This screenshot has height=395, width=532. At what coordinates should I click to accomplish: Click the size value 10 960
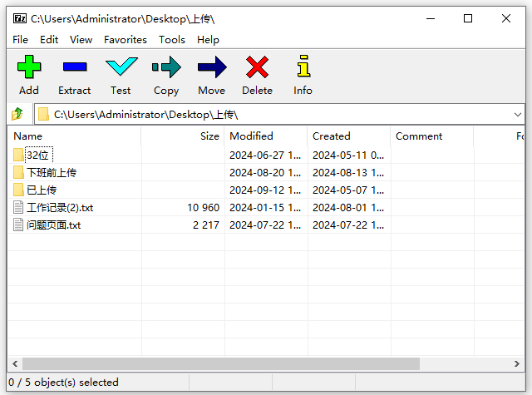click(203, 208)
